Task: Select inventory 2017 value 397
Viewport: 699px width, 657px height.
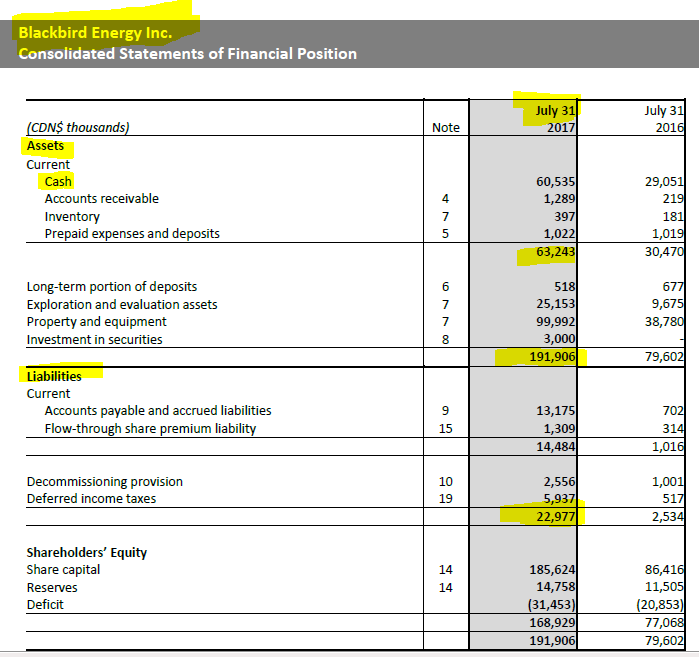Action: [565, 217]
